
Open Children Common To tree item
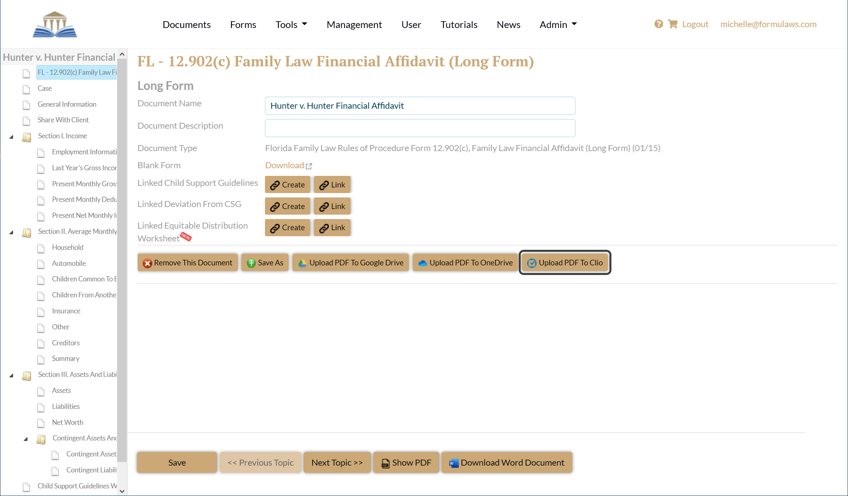click(84, 279)
